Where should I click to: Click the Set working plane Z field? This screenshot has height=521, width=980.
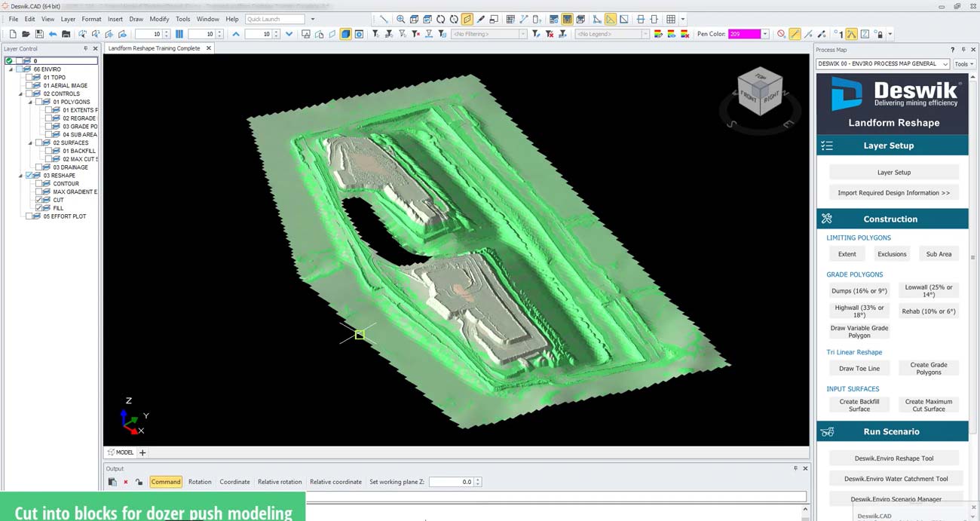click(451, 482)
